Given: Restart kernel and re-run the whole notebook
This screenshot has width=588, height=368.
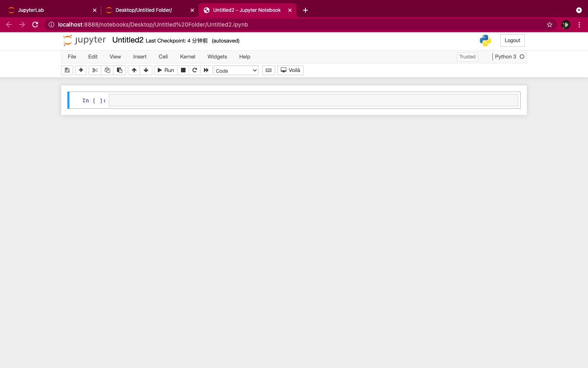Looking at the screenshot, I should (x=206, y=70).
